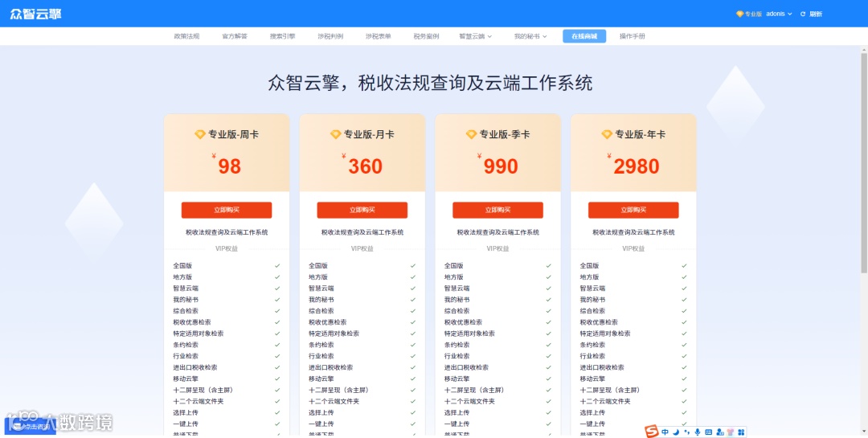Click 立即购买 on the 季卡 card

(x=497, y=210)
